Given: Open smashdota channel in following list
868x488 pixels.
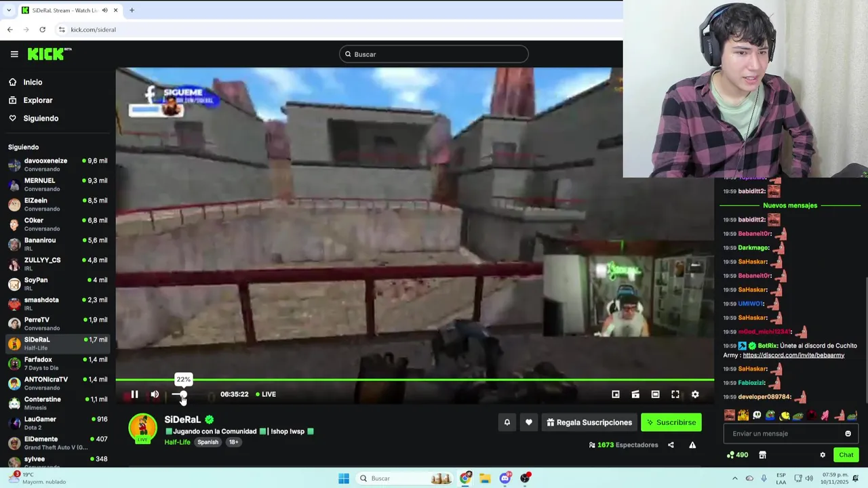Looking at the screenshot, I should click(x=58, y=304).
